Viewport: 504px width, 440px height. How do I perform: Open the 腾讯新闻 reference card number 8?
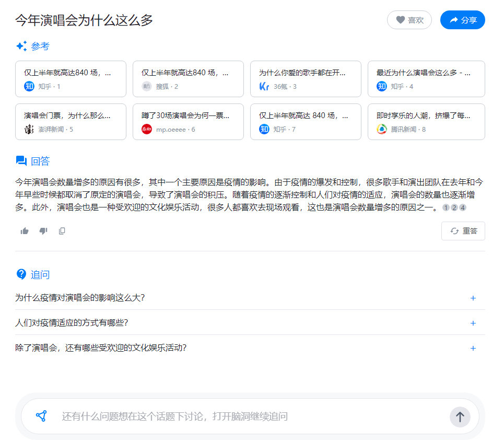[x=426, y=122]
